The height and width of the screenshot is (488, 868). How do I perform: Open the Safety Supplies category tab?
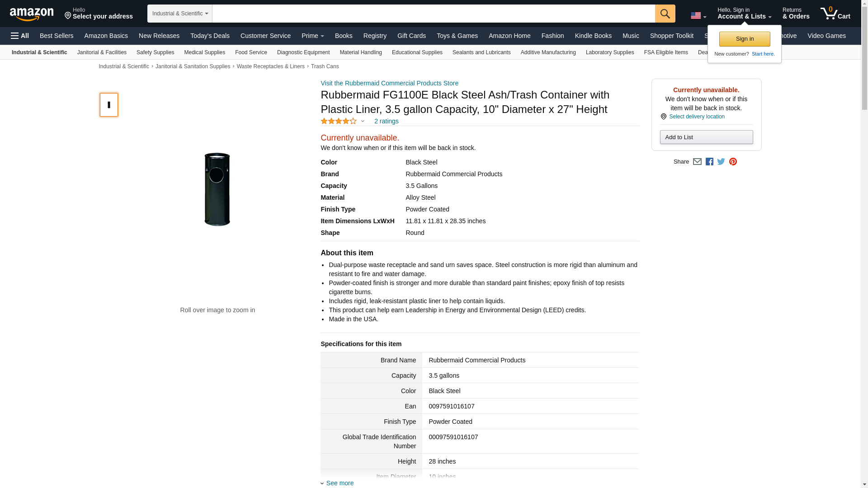pyautogui.click(x=155, y=52)
